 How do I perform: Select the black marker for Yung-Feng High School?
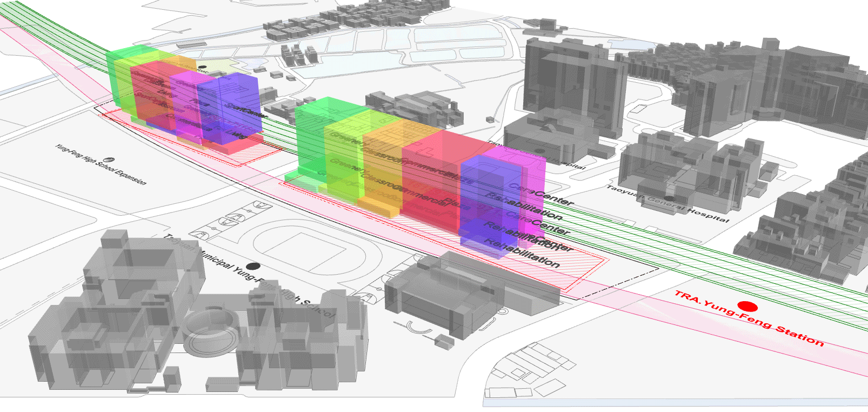point(252,266)
